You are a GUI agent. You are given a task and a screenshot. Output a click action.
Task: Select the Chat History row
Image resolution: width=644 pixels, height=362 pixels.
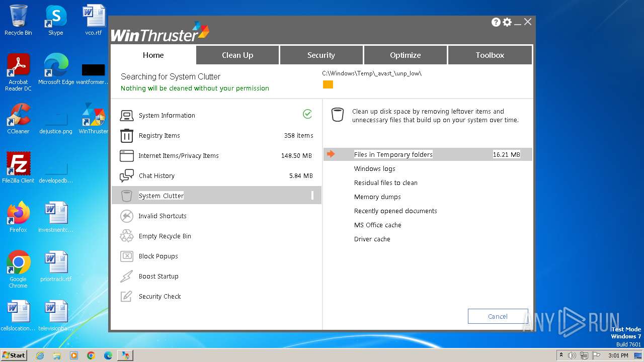tap(216, 176)
